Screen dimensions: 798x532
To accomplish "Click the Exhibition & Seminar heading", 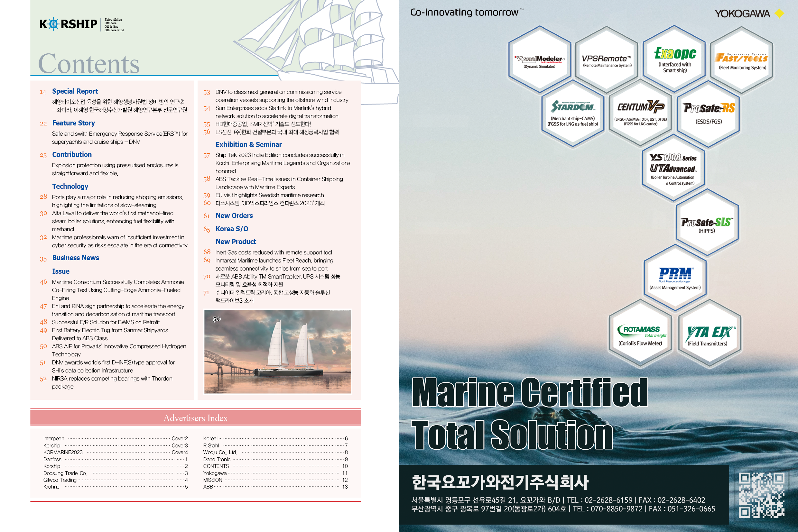I will click(x=249, y=144).
